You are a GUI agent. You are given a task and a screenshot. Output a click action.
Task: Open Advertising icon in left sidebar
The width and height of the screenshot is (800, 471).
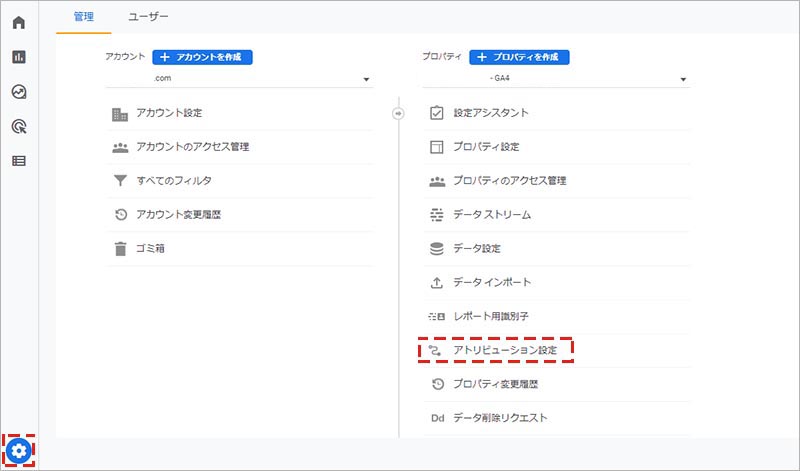[x=18, y=126]
